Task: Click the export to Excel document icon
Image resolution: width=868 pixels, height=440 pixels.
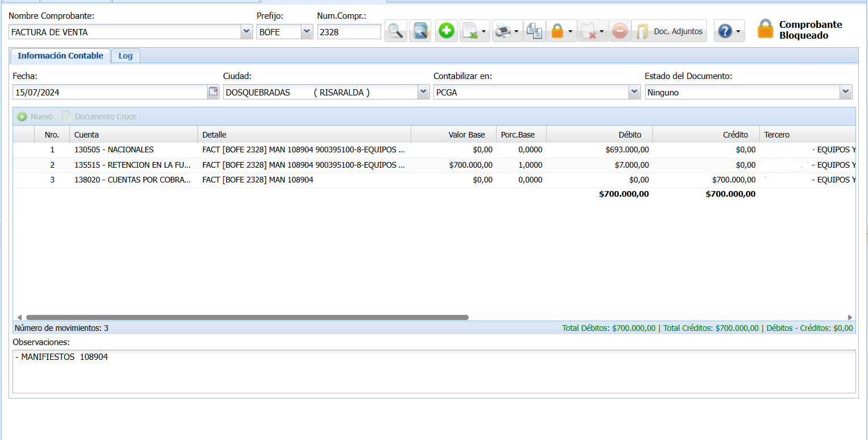Action: [470, 31]
